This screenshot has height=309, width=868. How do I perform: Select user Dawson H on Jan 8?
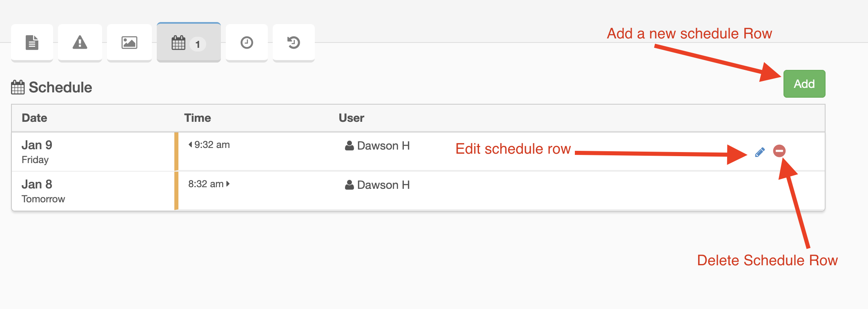tap(377, 185)
